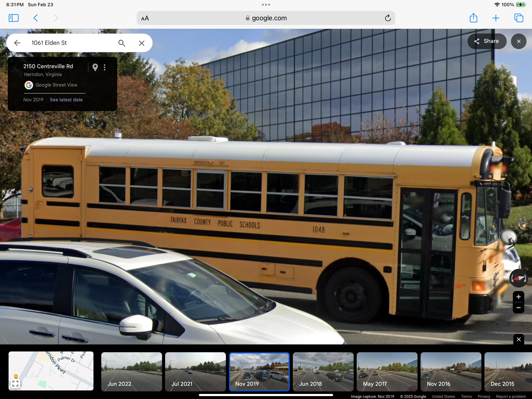Click the compass rotation control
Screen dimensions: 532x399
518,278
